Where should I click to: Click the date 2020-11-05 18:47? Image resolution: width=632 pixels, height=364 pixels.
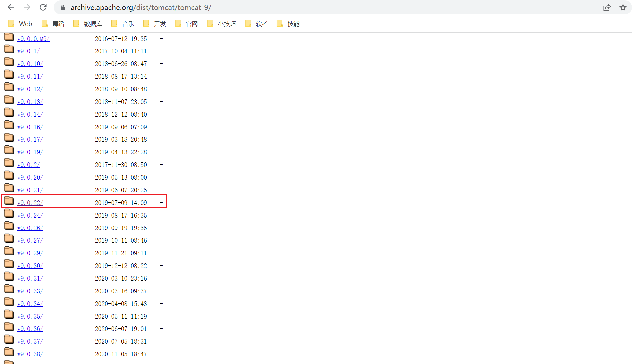tap(121, 354)
